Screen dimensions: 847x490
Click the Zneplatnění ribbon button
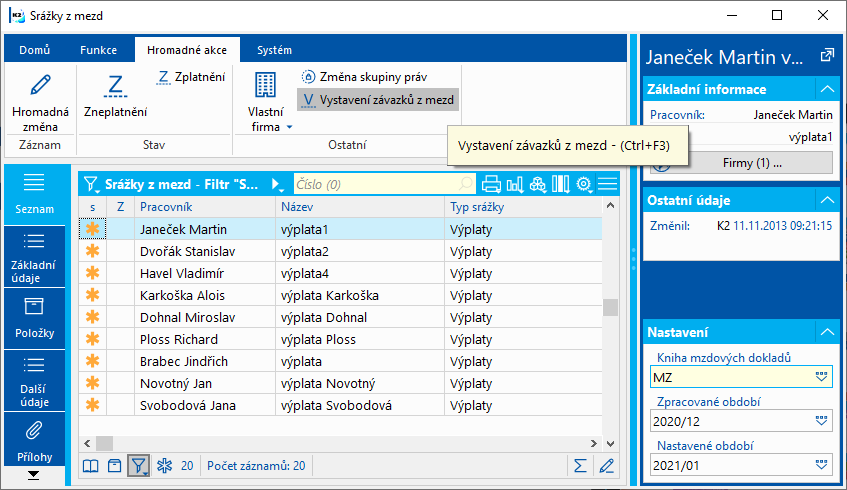(115, 97)
